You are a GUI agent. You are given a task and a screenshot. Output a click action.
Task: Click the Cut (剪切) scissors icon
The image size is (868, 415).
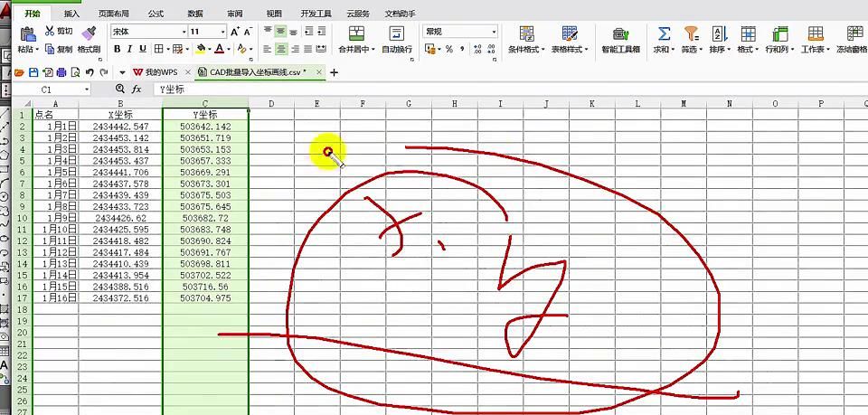pyautogui.click(x=49, y=31)
